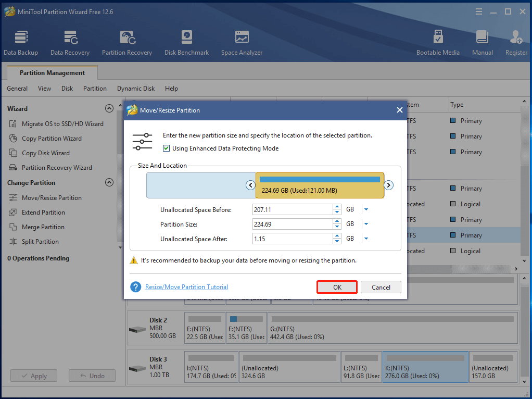Click the Copy Partition Wizard icon

(x=13, y=139)
